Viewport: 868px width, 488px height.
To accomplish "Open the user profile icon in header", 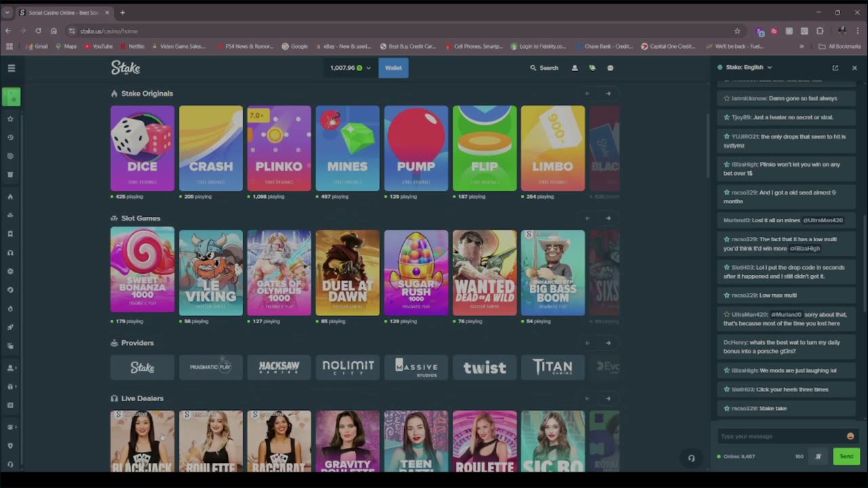I will tap(574, 68).
